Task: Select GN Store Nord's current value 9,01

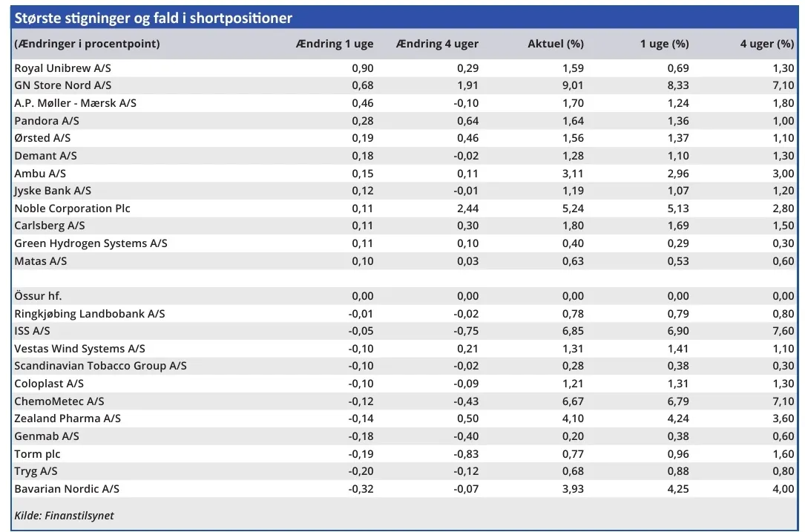Action: [572, 85]
